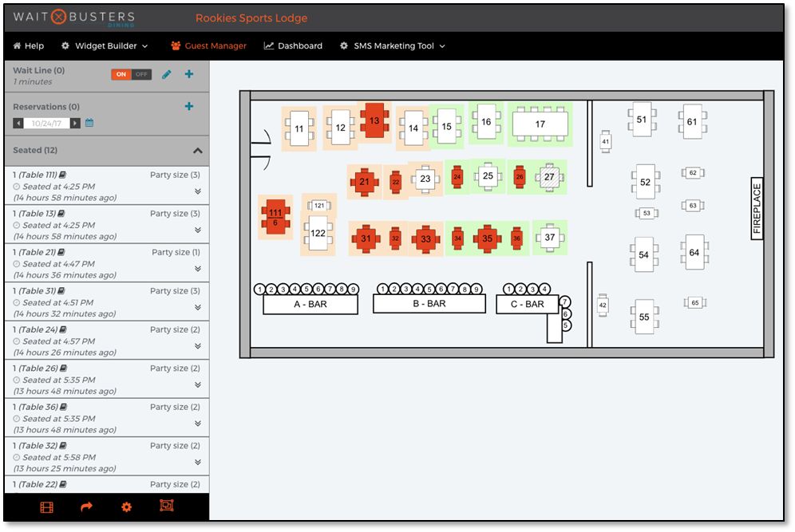Select table 54 on the floor plan
795x532 pixels.
pyautogui.click(x=643, y=255)
